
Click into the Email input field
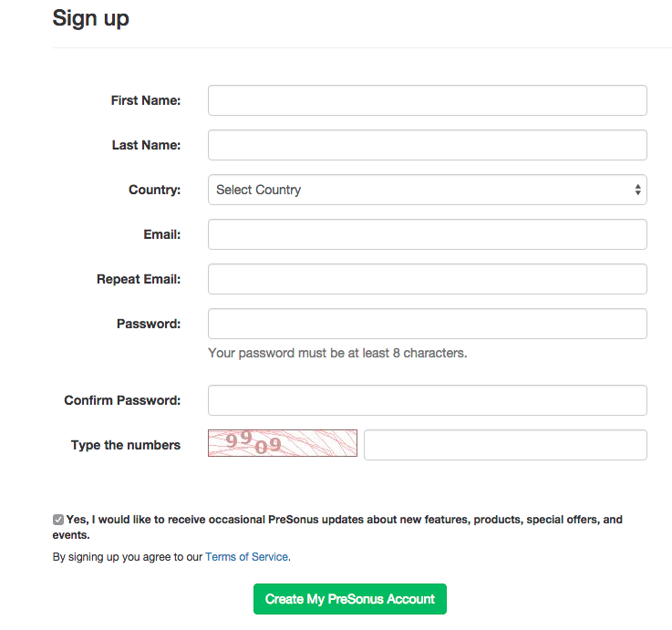point(427,234)
